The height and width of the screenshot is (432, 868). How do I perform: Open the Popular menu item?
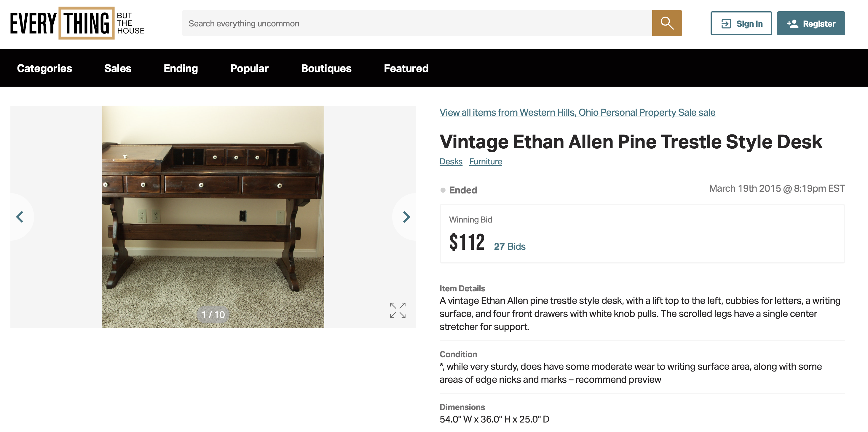pyautogui.click(x=249, y=69)
